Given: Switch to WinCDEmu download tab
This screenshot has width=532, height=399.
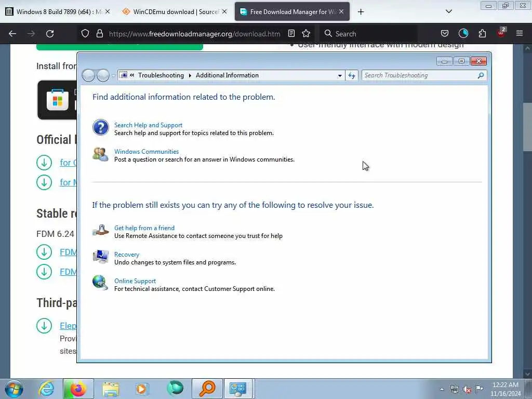Looking at the screenshot, I should click(174, 11).
